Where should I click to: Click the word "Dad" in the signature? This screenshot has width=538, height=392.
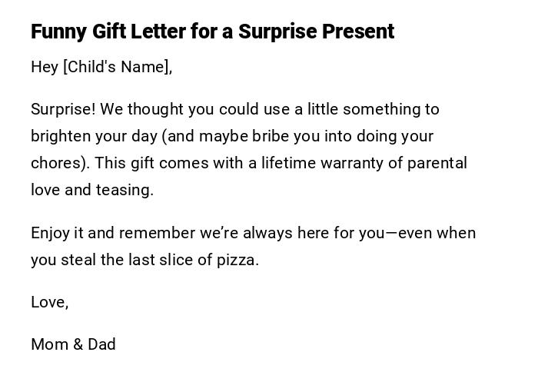tap(101, 344)
